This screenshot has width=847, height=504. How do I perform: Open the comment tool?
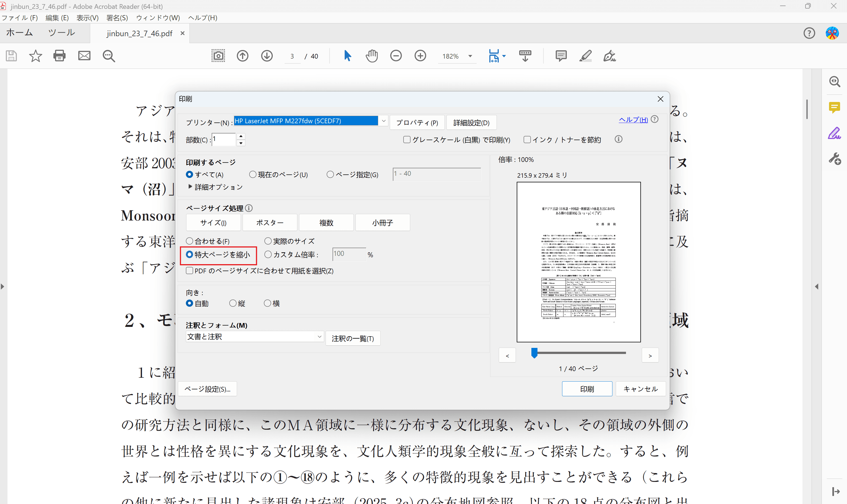(560, 56)
